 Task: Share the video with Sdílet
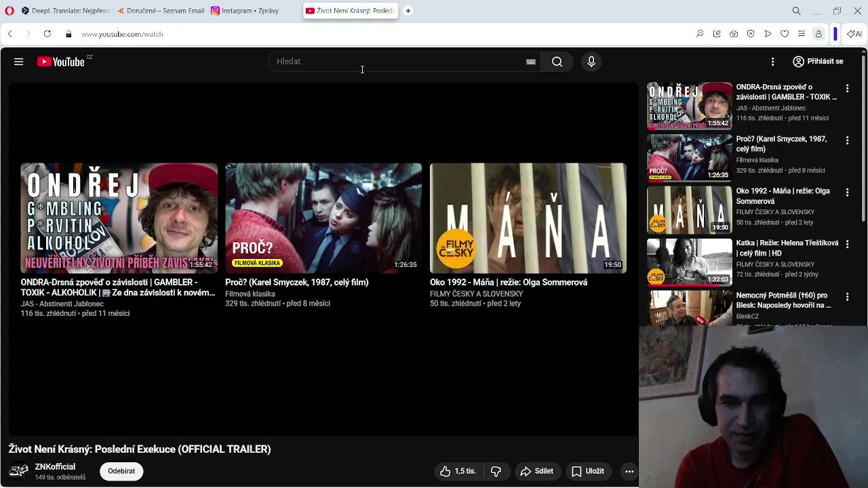(537, 471)
